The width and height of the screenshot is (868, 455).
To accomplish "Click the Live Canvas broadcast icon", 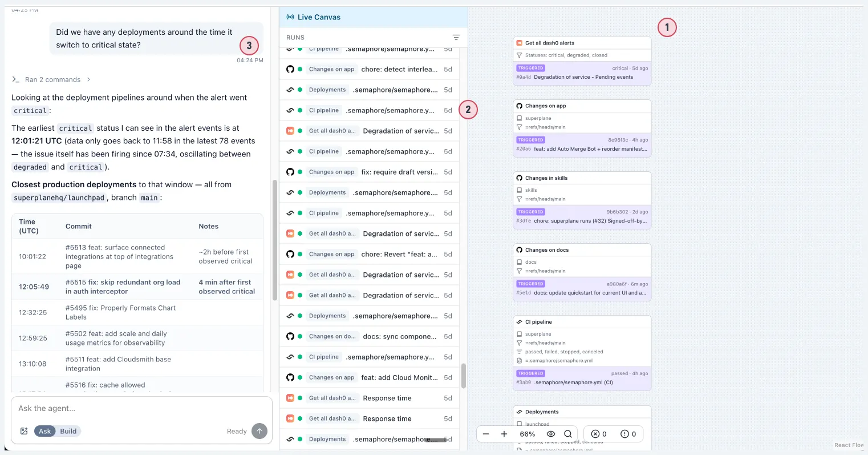I will click(x=290, y=17).
